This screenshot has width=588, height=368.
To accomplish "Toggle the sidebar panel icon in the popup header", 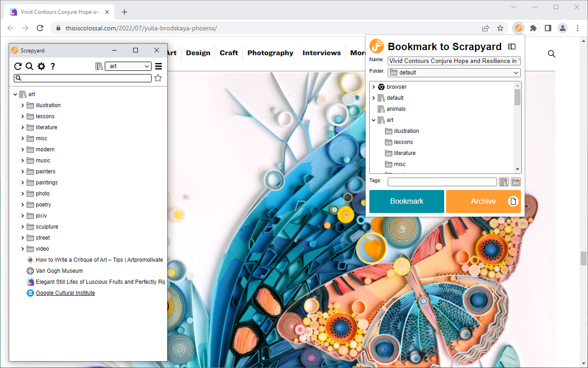I will click(x=512, y=46).
